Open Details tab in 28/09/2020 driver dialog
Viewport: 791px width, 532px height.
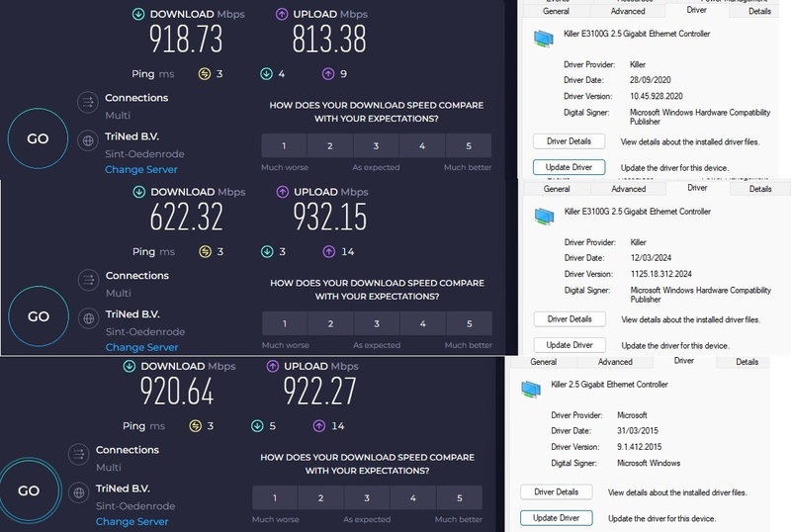[759, 11]
